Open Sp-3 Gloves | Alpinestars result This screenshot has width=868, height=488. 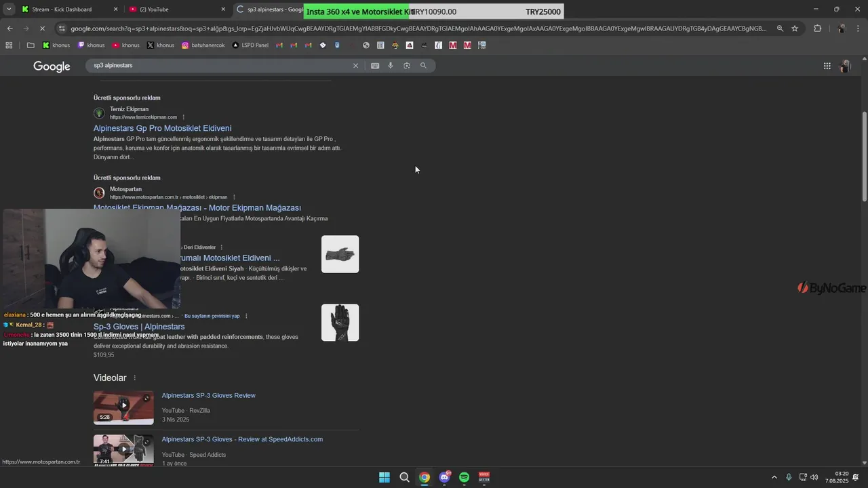tap(139, 327)
